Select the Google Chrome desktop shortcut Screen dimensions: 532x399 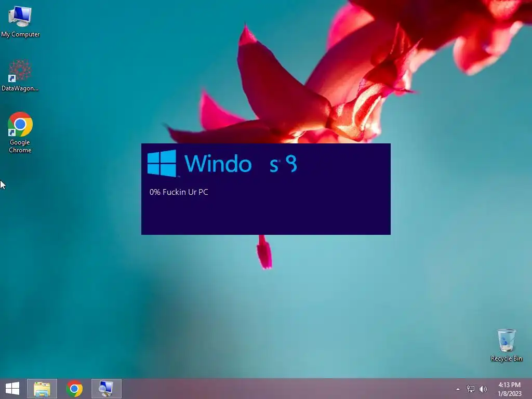(20, 132)
